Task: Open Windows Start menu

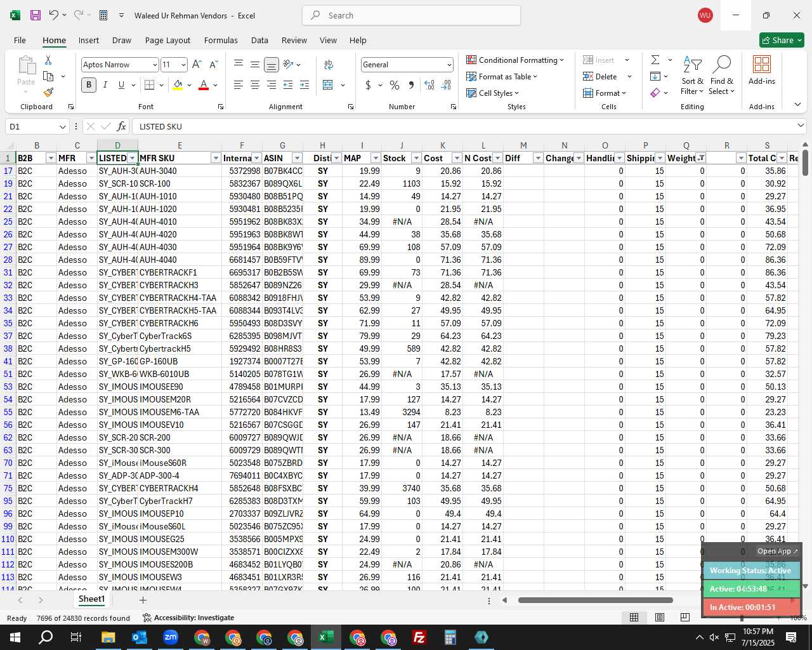Action: (x=15, y=637)
